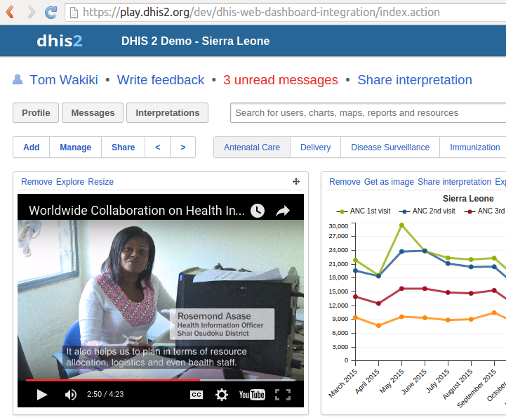The width and height of the screenshot is (506, 420).
Task: Click the video time 2:50 / 4:23
Action: coord(105,394)
